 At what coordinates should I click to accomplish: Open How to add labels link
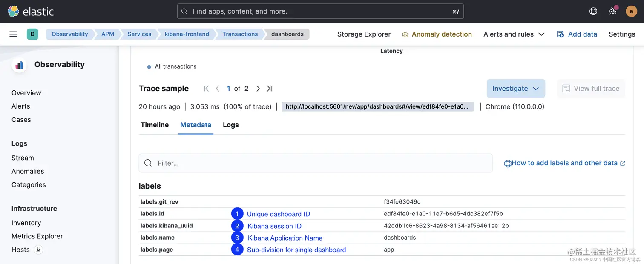pyautogui.click(x=564, y=163)
